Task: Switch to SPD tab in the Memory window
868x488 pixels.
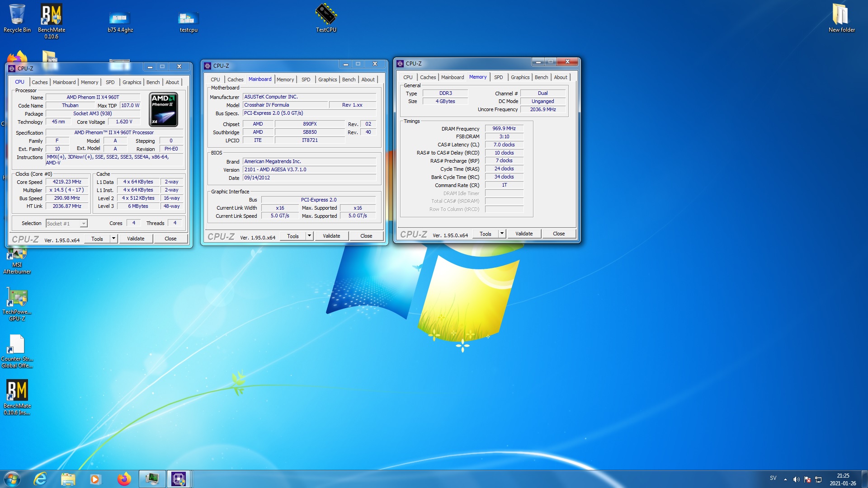Action: coord(498,77)
